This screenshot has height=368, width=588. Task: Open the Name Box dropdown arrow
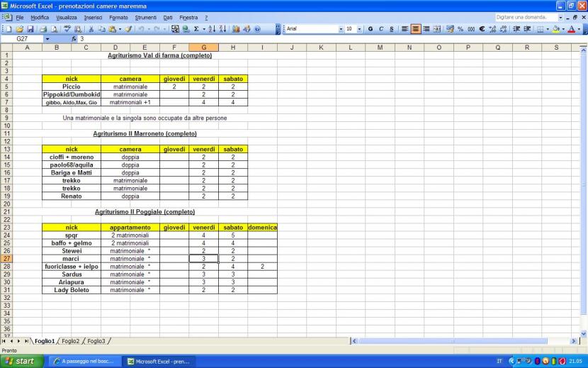pyautogui.click(x=47, y=39)
